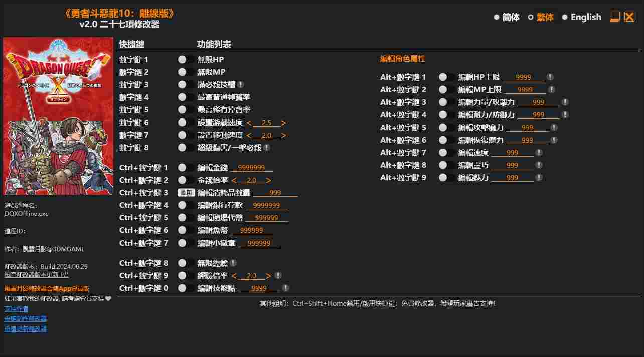Select 繁体 language option
The height and width of the screenshot is (357, 644).
(x=541, y=17)
